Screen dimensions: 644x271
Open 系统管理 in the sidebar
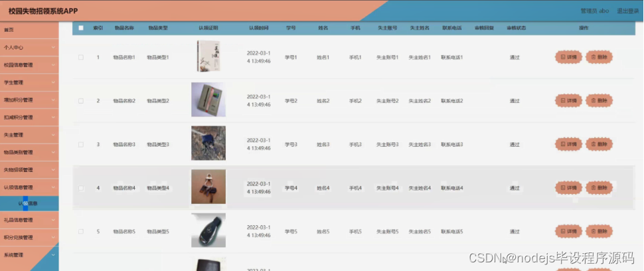[x=29, y=255]
